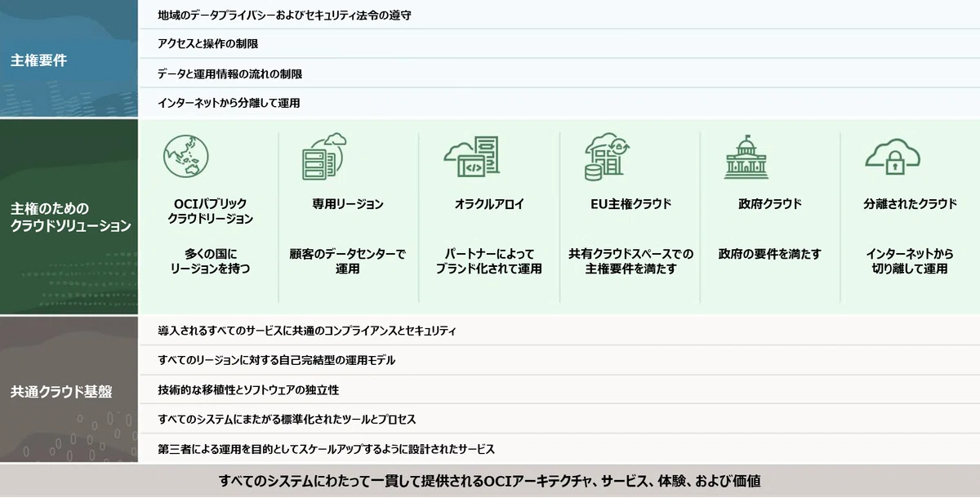Click the row 技術的な移植性とソフトウェアの独立性

(x=559, y=389)
